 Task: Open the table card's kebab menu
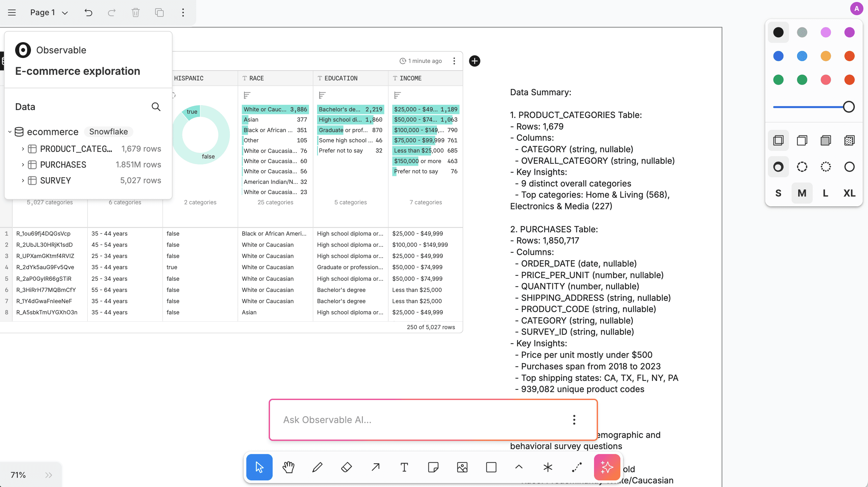point(454,61)
